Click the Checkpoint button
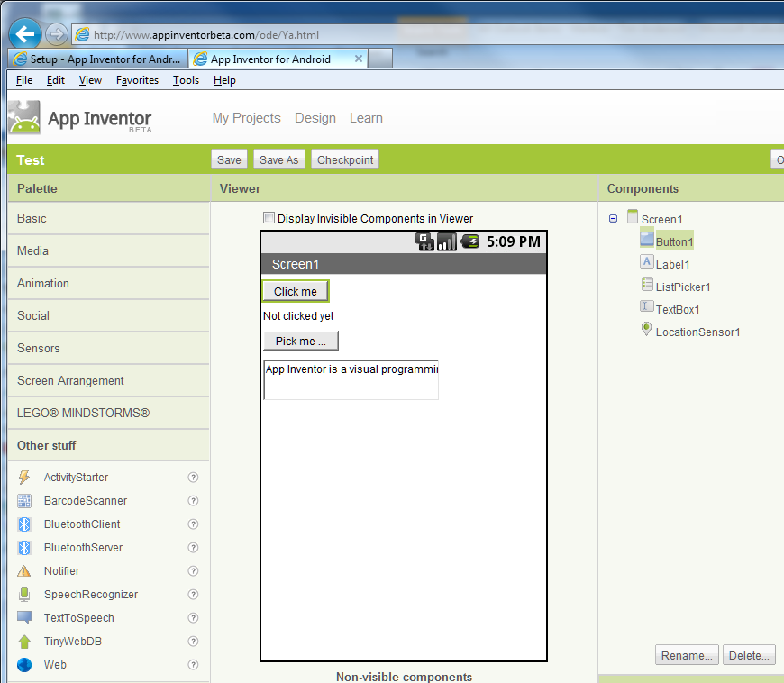This screenshot has height=683, width=784. point(345,159)
